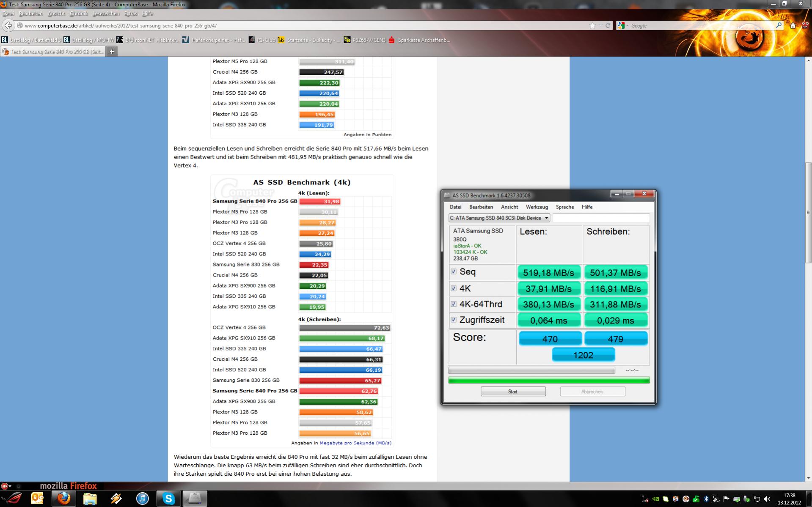Click the total score 1202 button
Viewport: 812px width, 507px height.
tap(583, 355)
